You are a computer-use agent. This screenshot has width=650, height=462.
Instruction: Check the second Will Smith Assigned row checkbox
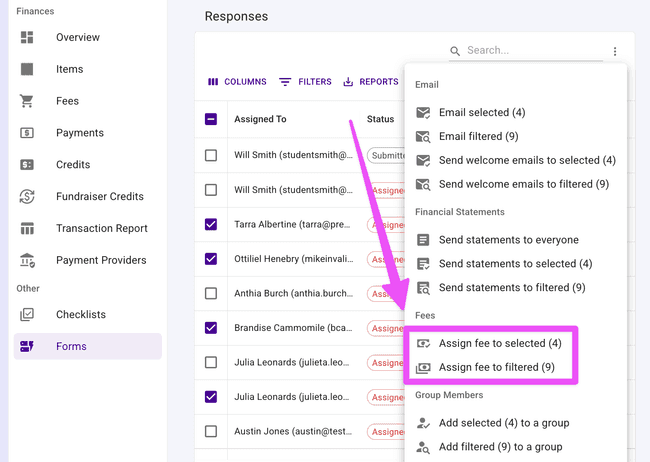tap(211, 190)
